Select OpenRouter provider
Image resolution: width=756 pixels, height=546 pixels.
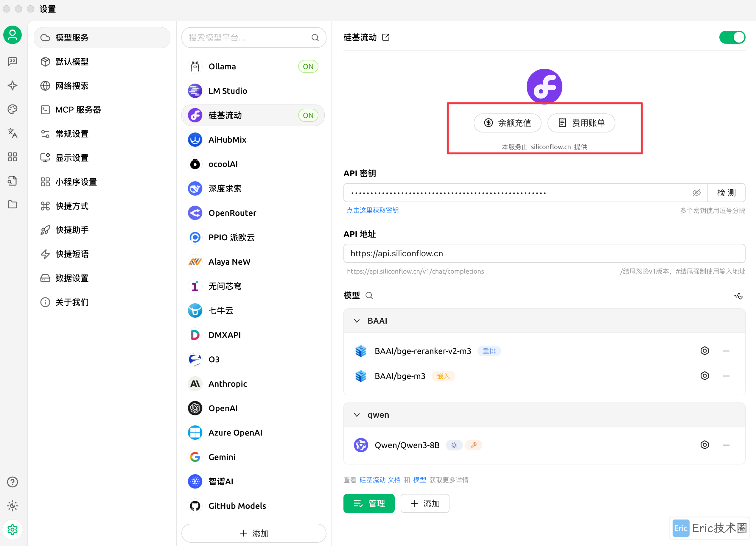tap(253, 213)
